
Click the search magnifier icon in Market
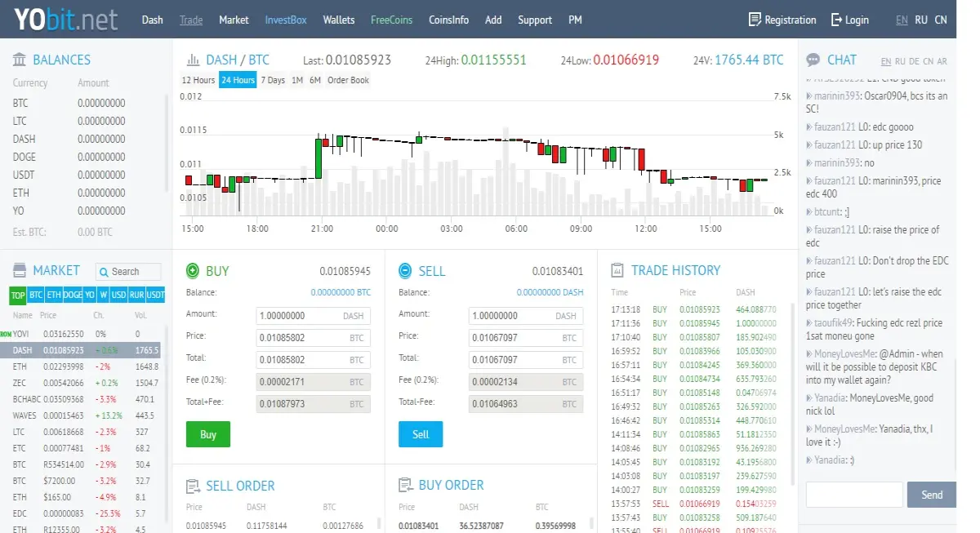(104, 272)
